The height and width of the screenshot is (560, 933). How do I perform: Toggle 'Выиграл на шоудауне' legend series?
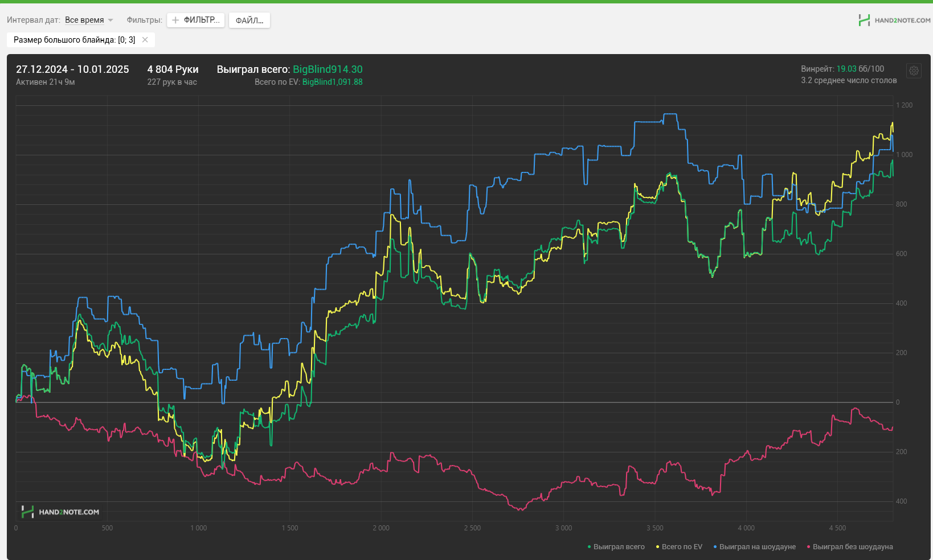[x=755, y=547]
